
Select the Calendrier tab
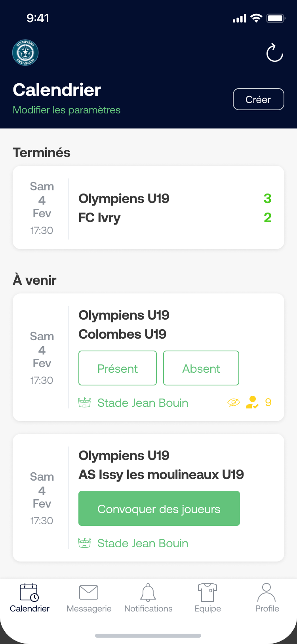[30, 598]
